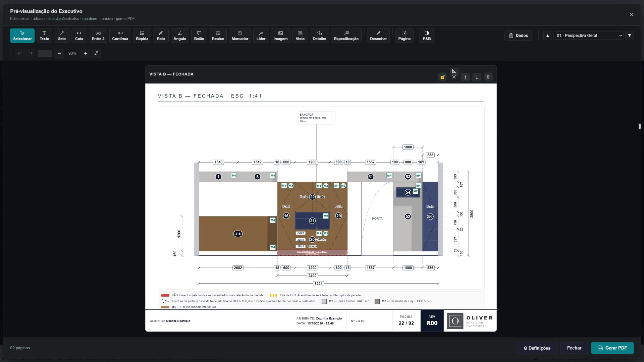Open Definições settings
Screen dimensions: 644x362
(537, 348)
